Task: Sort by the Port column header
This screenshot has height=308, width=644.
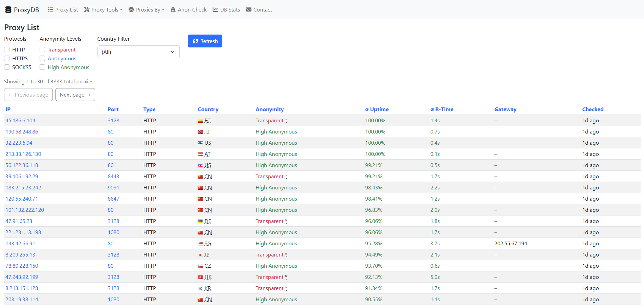Action: (x=113, y=109)
